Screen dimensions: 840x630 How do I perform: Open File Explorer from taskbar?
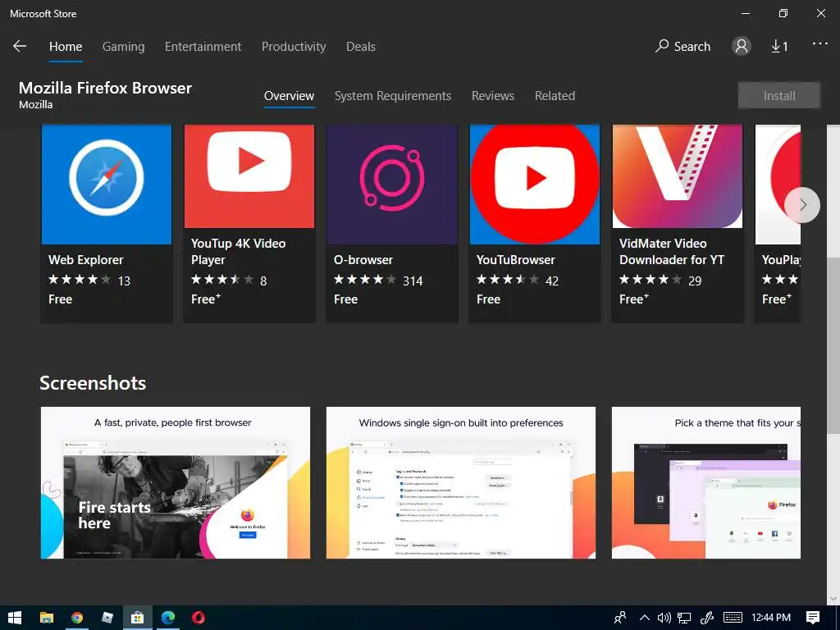pyautogui.click(x=47, y=618)
